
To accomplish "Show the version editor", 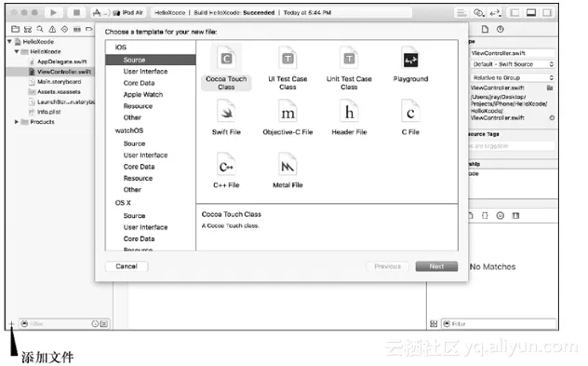I will point(495,13).
